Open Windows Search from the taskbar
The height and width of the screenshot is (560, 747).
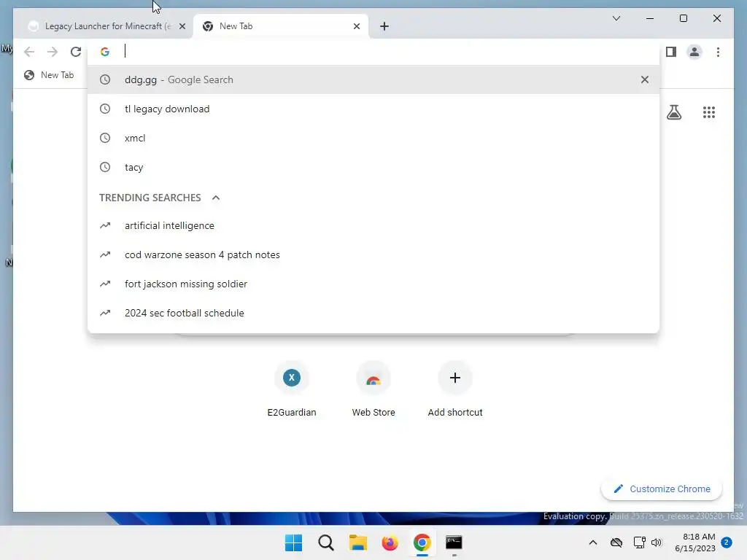326,542
